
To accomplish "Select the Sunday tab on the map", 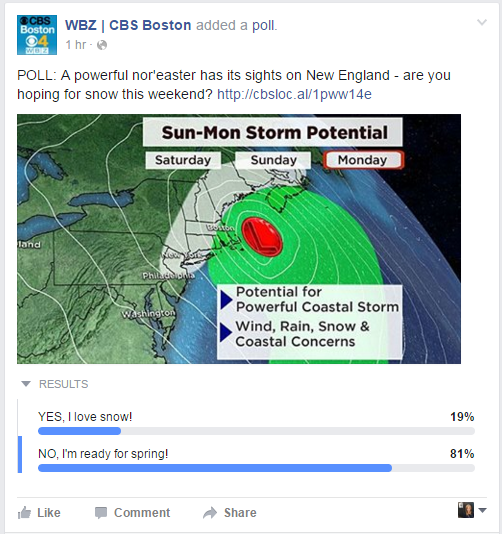I will [273, 160].
